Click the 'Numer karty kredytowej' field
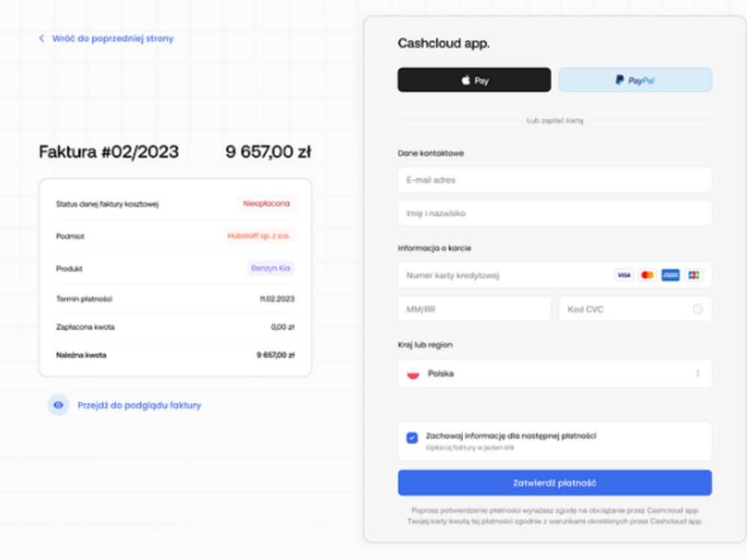Image resolution: width=747 pixels, height=560 pixels. [554, 276]
